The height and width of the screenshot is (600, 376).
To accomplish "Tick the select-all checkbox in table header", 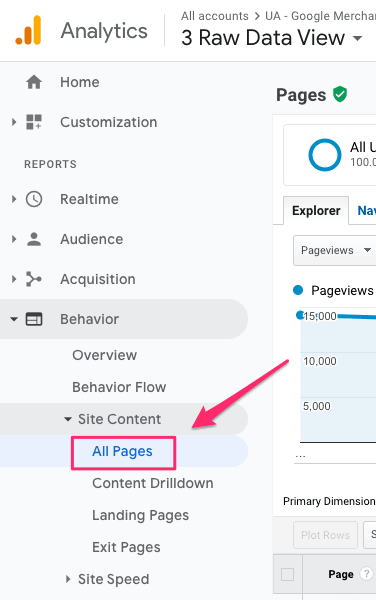I will pos(287,574).
